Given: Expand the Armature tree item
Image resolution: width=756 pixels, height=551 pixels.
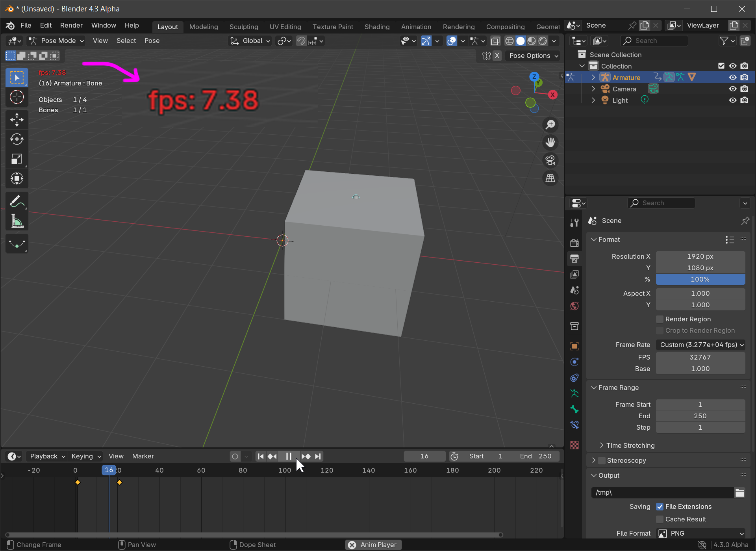Looking at the screenshot, I should [x=593, y=78].
